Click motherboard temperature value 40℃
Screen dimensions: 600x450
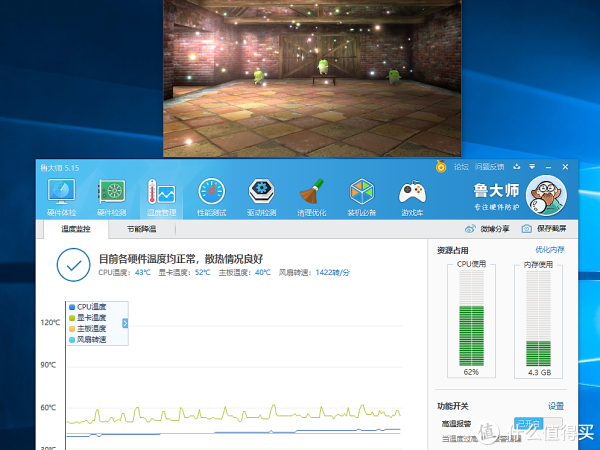[x=262, y=272]
